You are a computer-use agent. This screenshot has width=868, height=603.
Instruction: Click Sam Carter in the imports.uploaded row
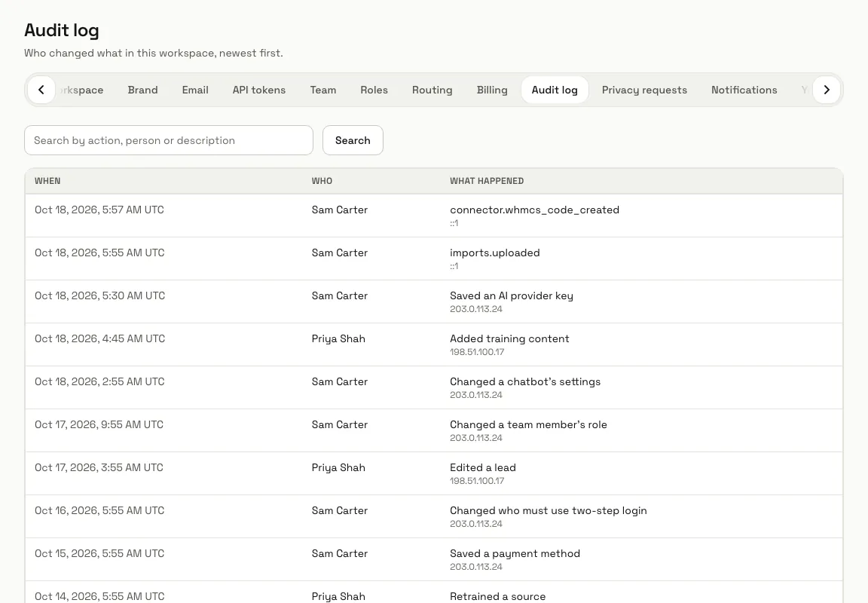click(339, 253)
